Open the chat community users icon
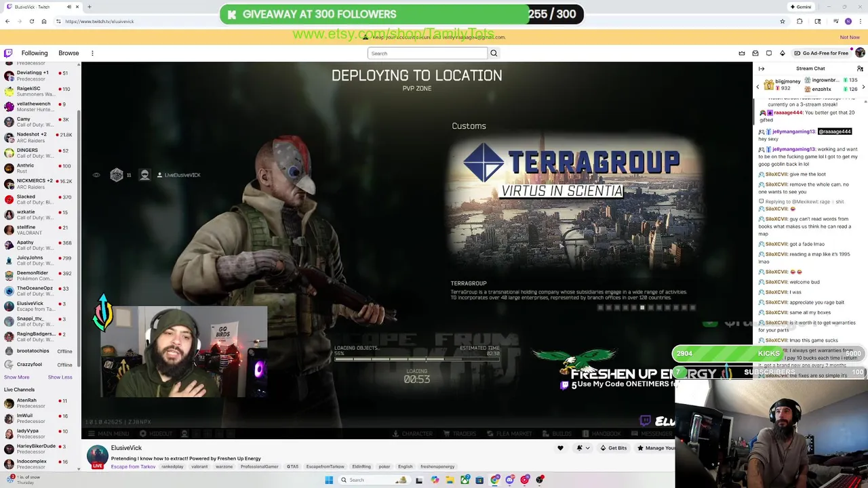The image size is (868, 488). click(860, 68)
